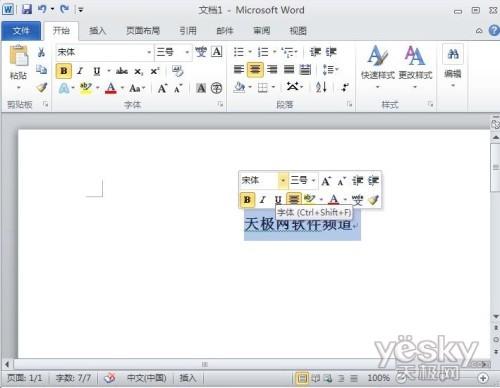Click the grow font icon in ribbon
This screenshot has width=500, height=388.
pyautogui.click(x=162, y=88)
